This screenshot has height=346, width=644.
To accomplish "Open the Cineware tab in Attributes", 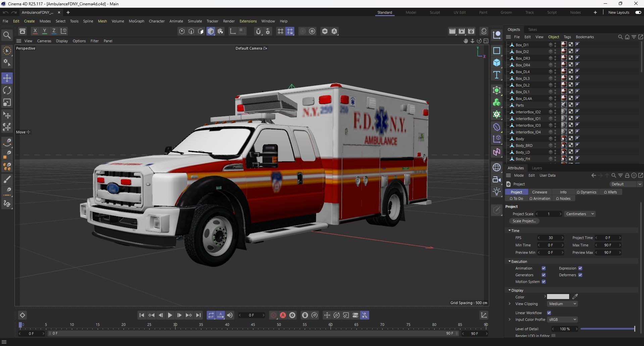I will 540,192.
